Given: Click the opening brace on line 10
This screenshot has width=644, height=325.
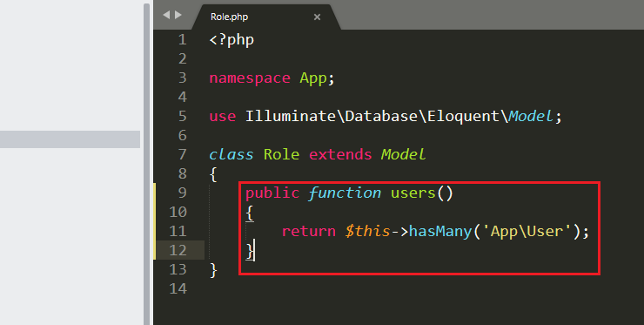Looking at the screenshot, I should [249, 213].
